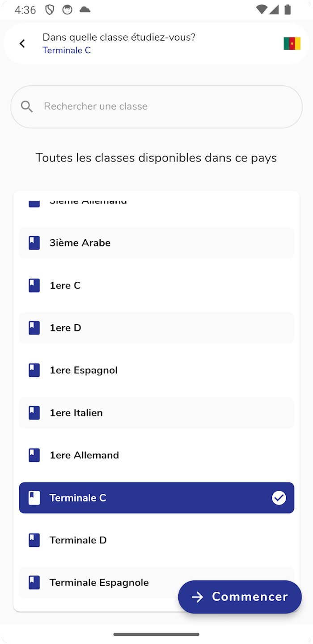Image resolution: width=313 pixels, height=644 pixels.
Task: Click the Cameroon flag icon
Action: coord(292,43)
